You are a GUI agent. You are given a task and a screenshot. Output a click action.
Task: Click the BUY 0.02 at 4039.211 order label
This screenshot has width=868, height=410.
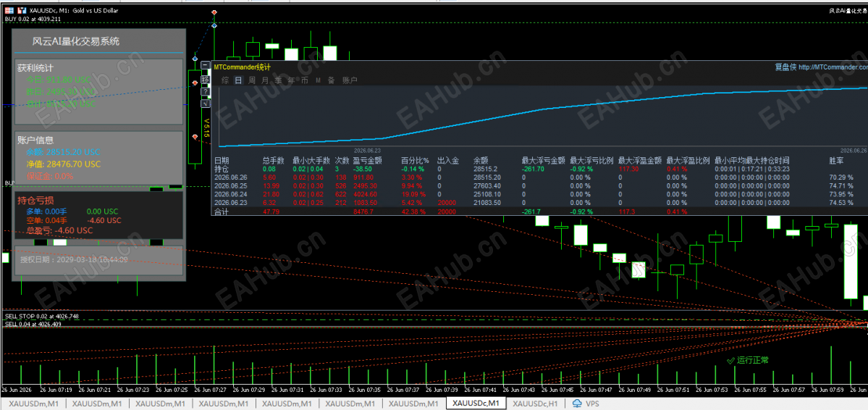point(32,19)
